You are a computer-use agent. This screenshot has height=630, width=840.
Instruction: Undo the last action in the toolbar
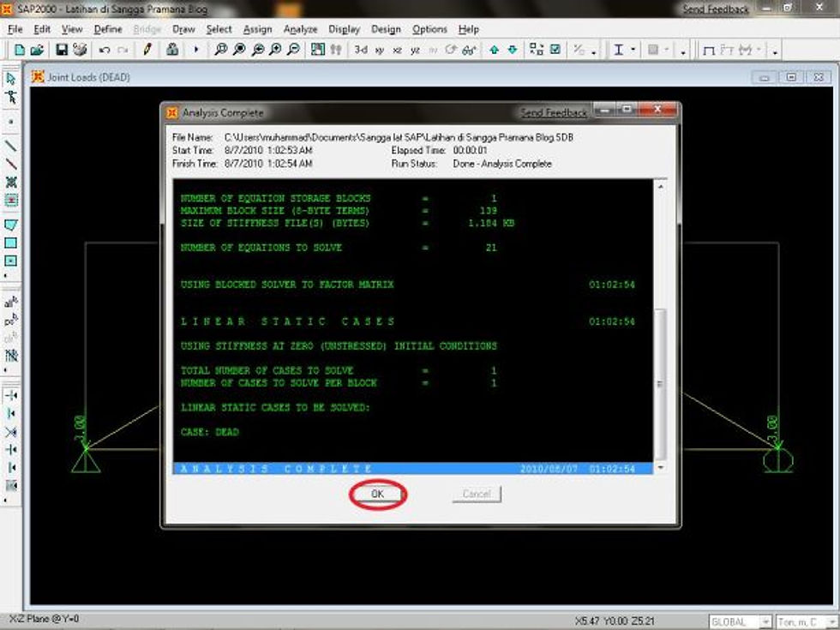[105, 50]
